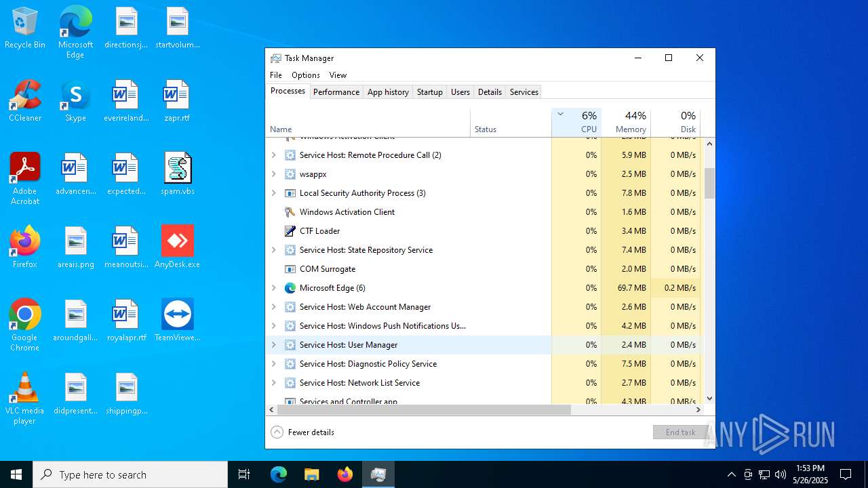Viewport: 868px width, 488px height.
Task: Sort processes by Name column header
Action: (368, 122)
